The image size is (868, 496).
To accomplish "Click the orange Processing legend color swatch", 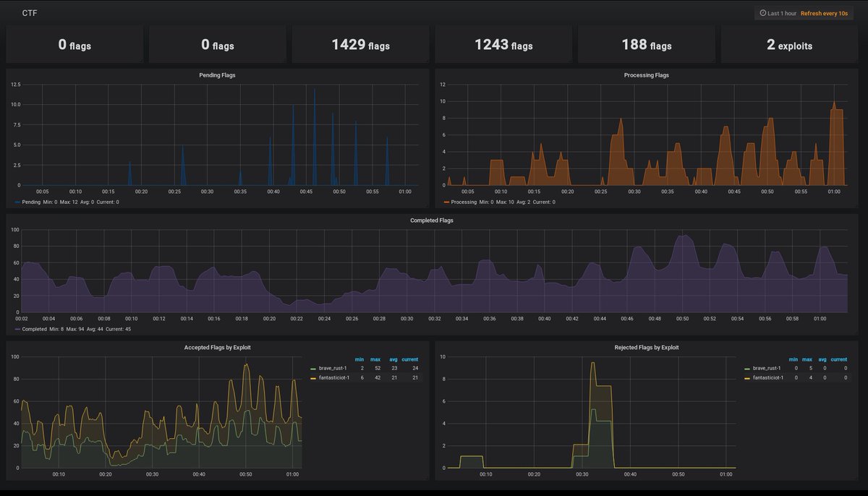I will coord(446,202).
